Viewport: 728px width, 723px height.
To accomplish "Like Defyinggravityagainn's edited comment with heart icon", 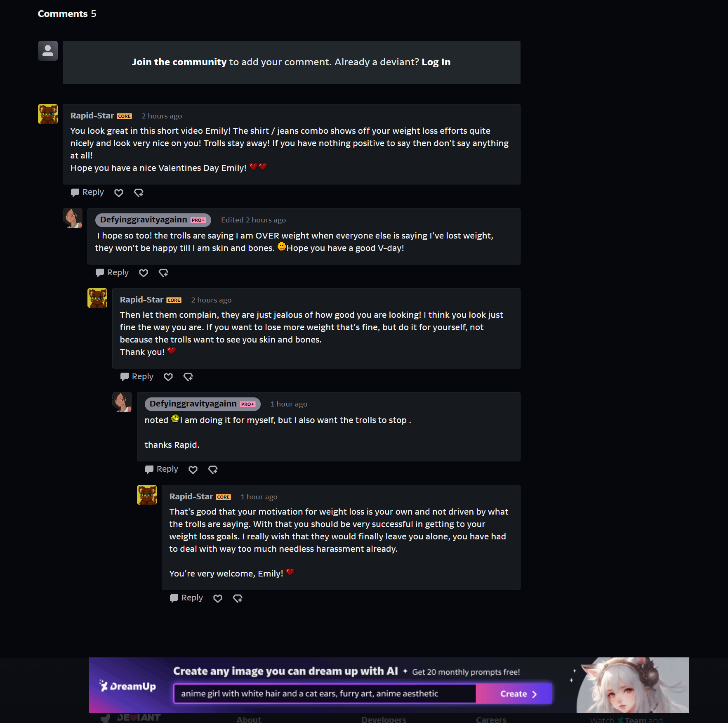I will [x=144, y=273].
